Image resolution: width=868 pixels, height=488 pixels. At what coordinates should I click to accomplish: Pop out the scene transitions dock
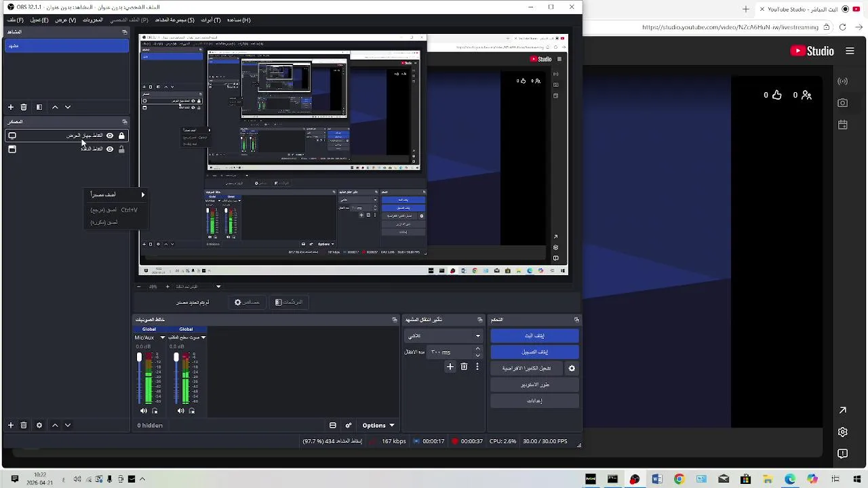(480, 319)
